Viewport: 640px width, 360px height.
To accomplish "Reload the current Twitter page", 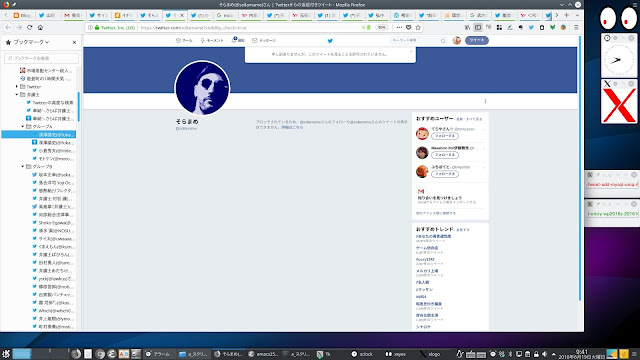I will 29,27.
